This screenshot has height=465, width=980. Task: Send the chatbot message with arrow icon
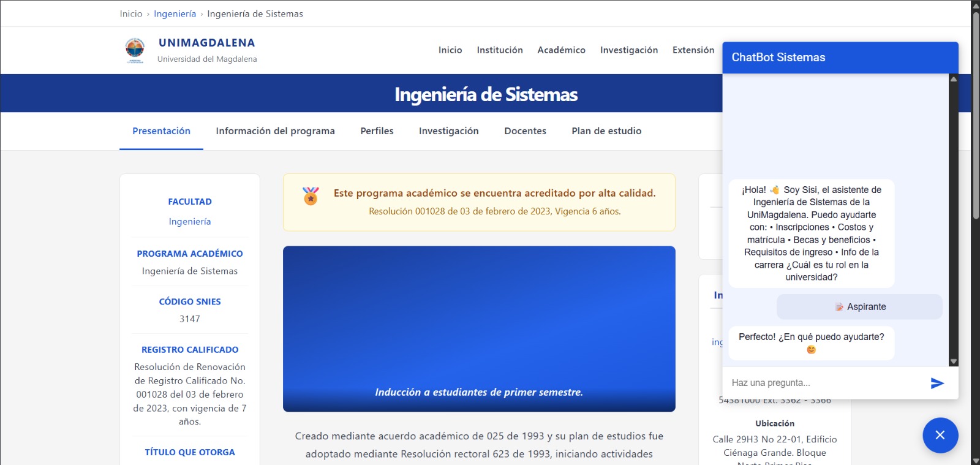(x=937, y=383)
